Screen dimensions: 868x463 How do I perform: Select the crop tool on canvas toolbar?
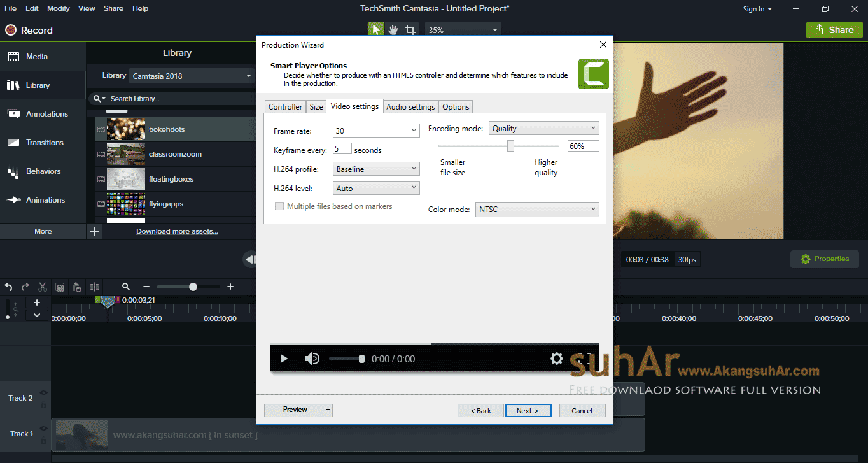[410, 30]
